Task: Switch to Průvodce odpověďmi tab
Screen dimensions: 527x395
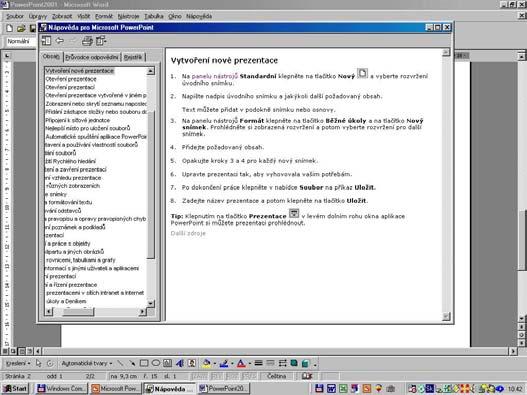Action: [x=91, y=57]
